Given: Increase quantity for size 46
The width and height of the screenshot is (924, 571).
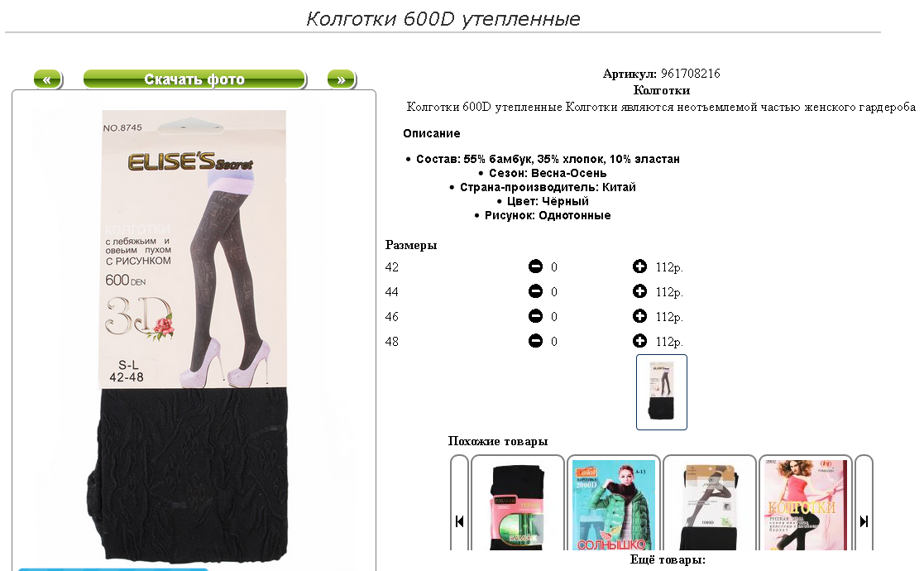Looking at the screenshot, I should coord(639,316).
